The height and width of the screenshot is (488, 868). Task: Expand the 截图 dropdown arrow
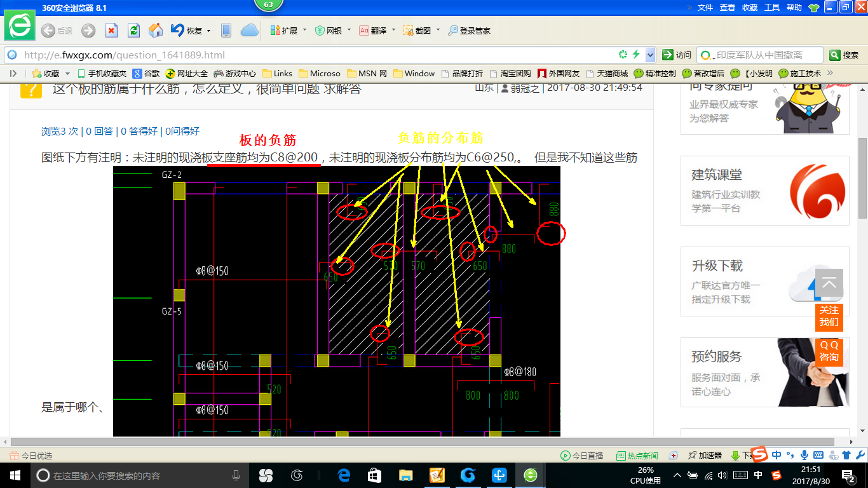pyautogui.click(x=437, y=30)
